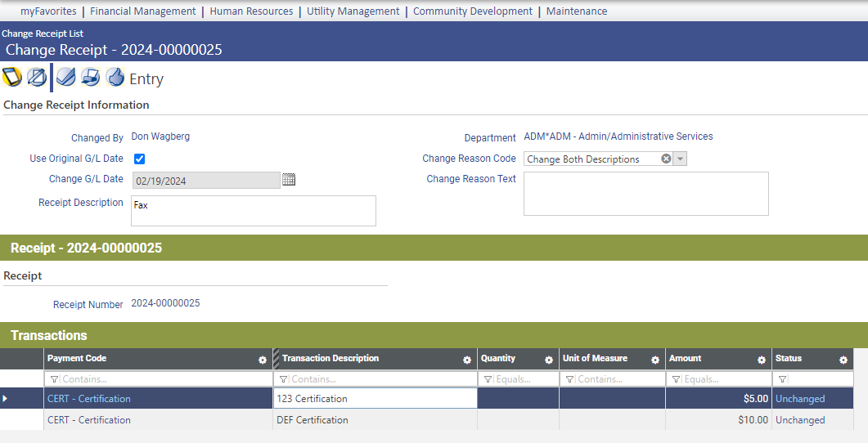The height and width of the screenshot is (443, 868).
Task: Expand the Change Reason Code dropdown arrow
Action: click(x=681, y=159)
